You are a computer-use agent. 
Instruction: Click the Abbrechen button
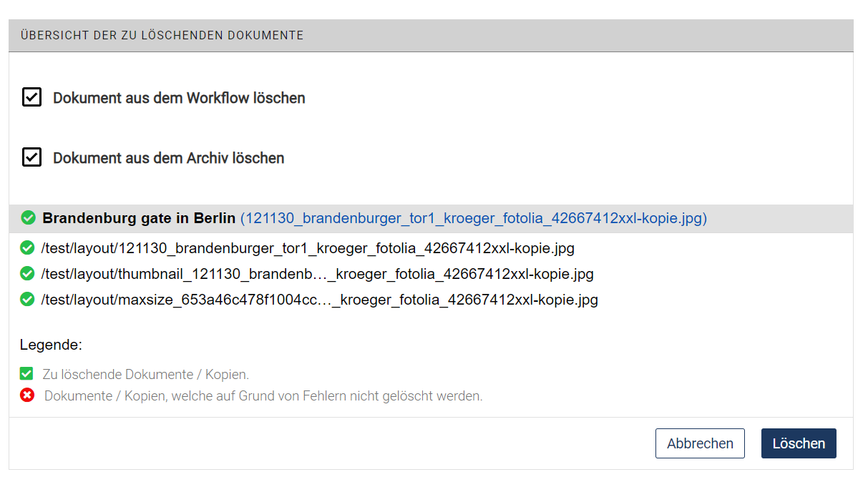click(700, 443)
